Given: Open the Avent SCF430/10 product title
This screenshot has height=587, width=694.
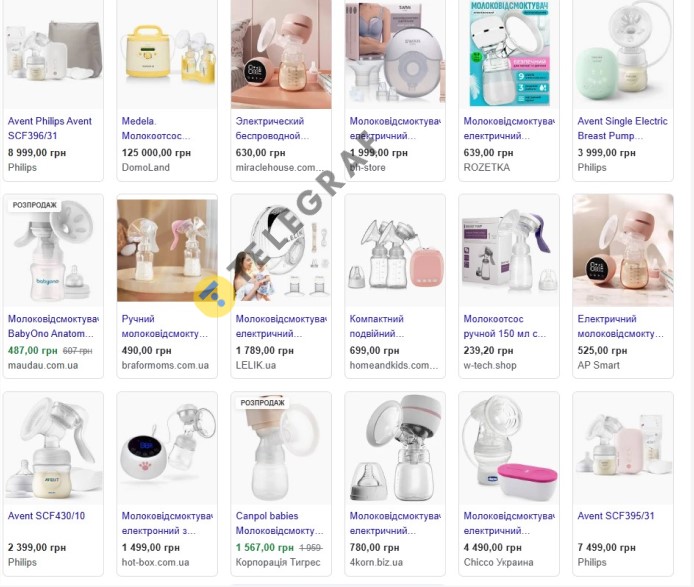Looking at the screenshot, I should [46, 516].
